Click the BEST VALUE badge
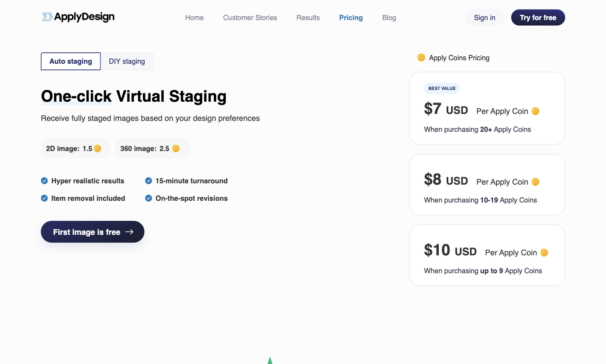Viewport: 606px width, 364px height. click(x=442, y=88)
